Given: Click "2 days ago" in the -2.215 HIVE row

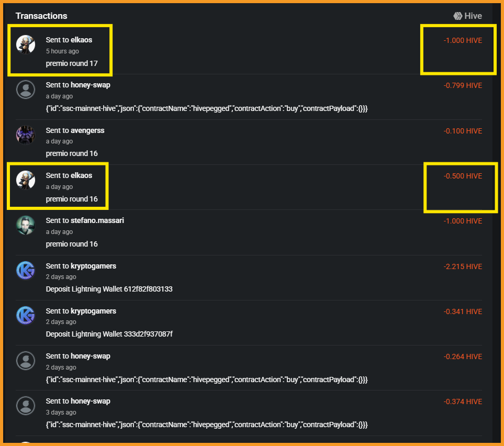Looking at the screenshot, I should 61,276.
